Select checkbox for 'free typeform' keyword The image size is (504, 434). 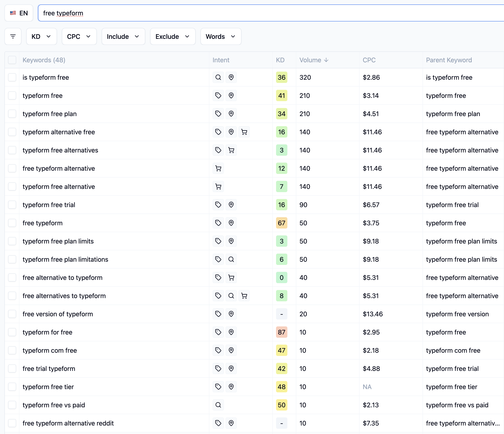coord(12,223)
